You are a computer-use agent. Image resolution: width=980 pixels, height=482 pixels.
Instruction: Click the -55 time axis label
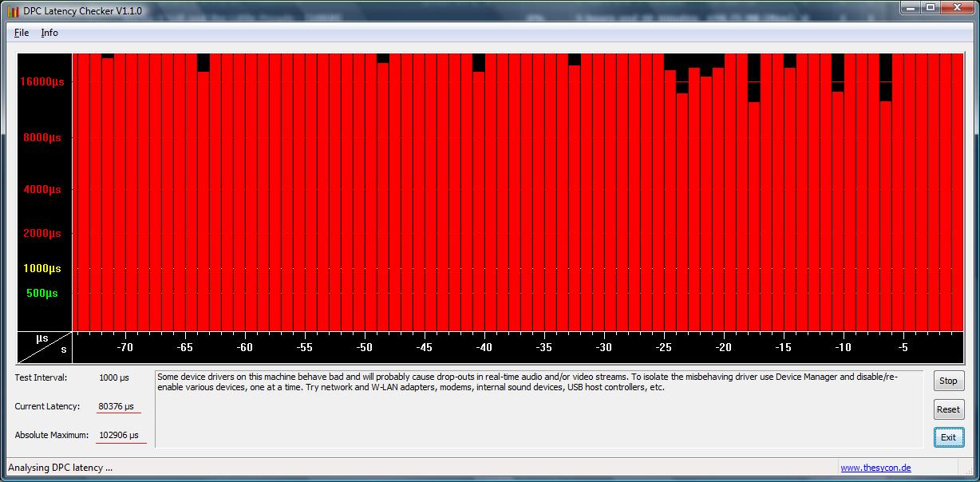coord(305,347)
